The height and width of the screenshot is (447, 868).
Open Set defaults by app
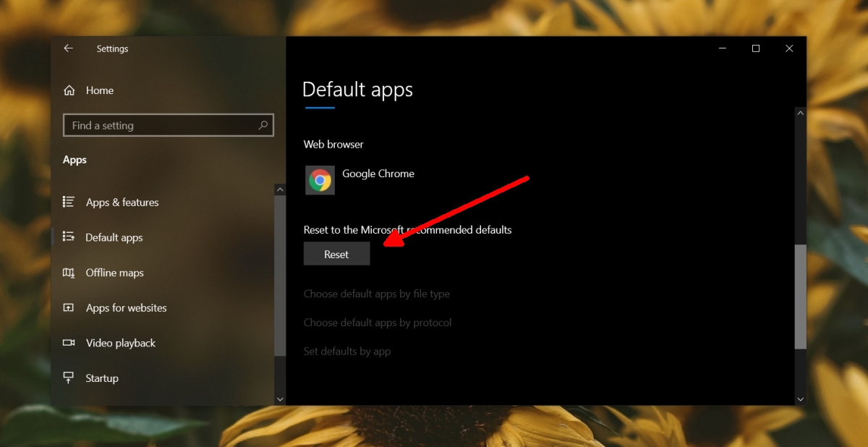point(347,352)
